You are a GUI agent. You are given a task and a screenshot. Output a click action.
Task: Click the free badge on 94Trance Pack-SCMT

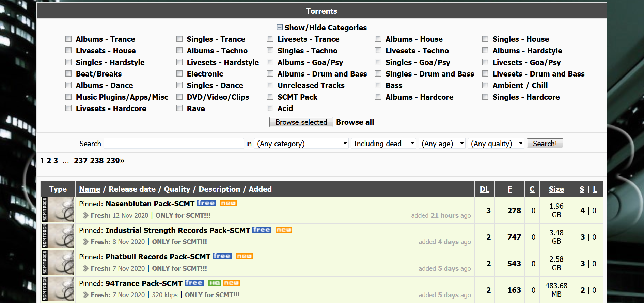tap(194, 283)
